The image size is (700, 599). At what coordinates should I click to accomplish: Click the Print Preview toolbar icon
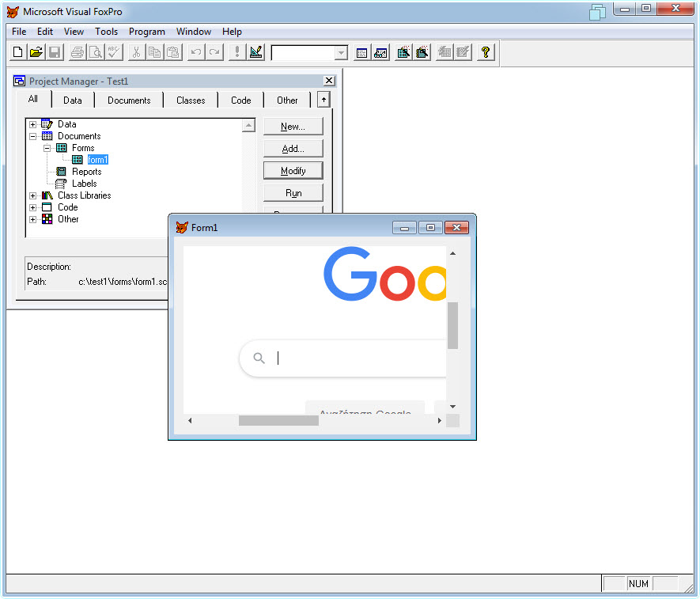coord(96,52)
